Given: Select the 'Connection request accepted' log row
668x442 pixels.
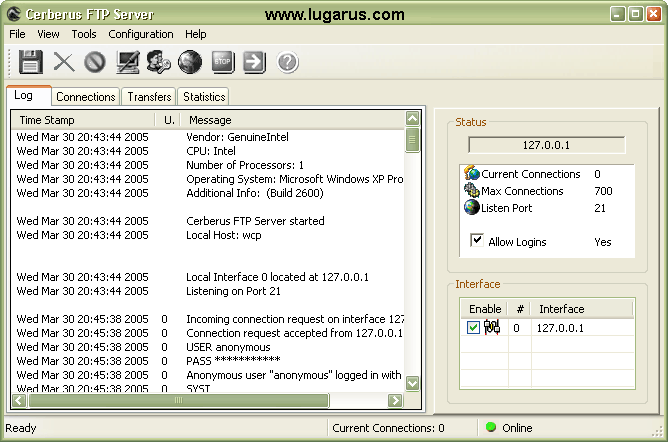Looking at the screenshot, I should point(209,333).
